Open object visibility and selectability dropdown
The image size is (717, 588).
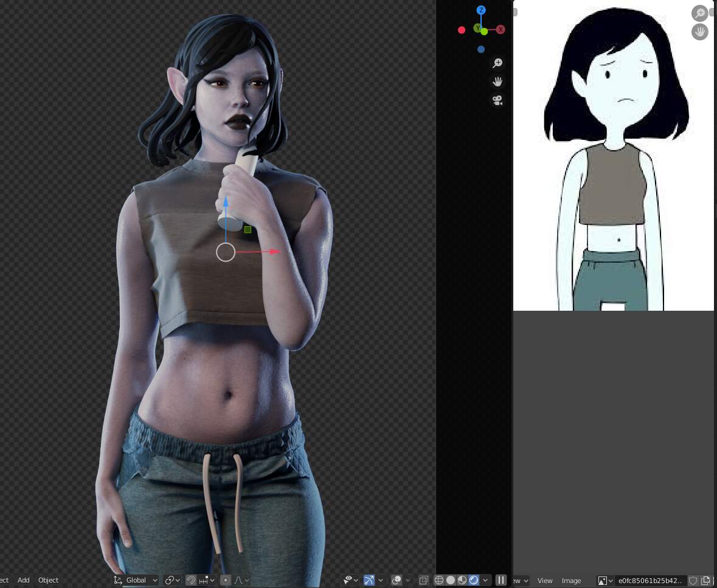(x=351, y=580)
